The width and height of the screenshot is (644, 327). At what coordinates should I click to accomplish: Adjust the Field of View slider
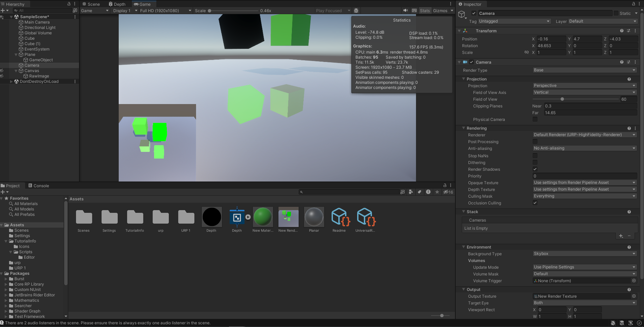[x=562, y=99]
